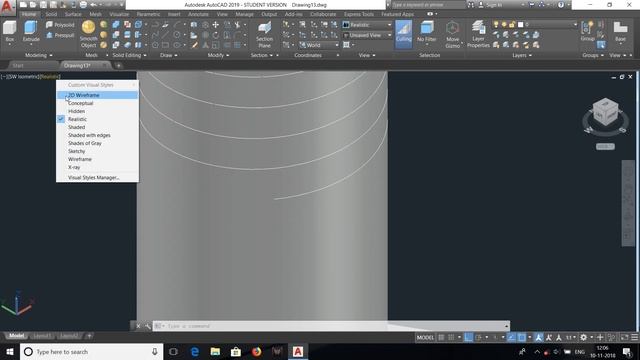Image resolution: width=640 pixels, height=360 pixels.
Task: Open Layer Properties manager
Action: point(478,35)
